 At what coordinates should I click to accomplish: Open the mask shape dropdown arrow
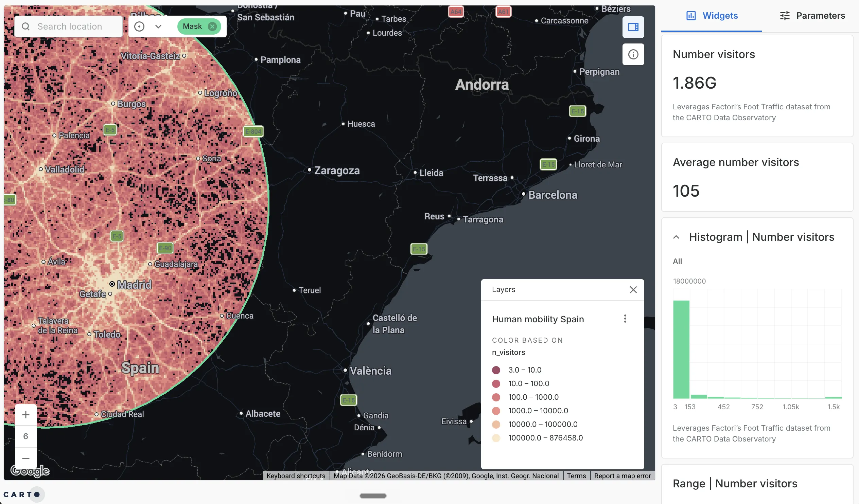tap(158, 26)
